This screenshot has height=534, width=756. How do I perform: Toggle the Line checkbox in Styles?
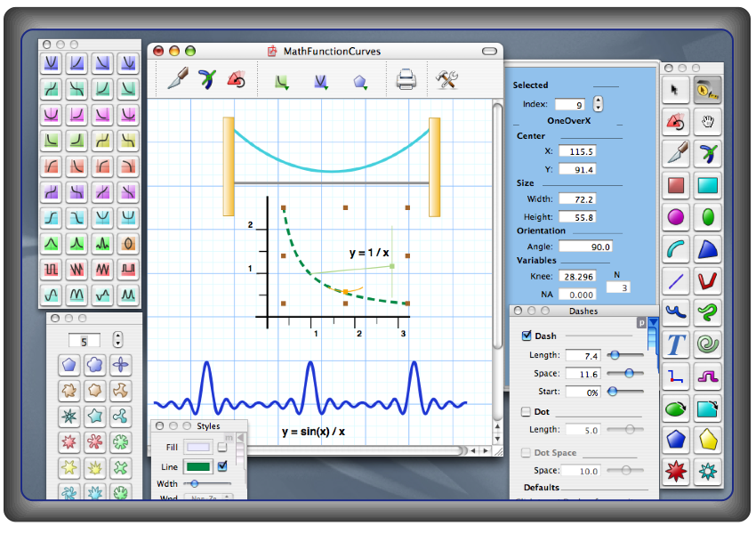pos(222,466)
